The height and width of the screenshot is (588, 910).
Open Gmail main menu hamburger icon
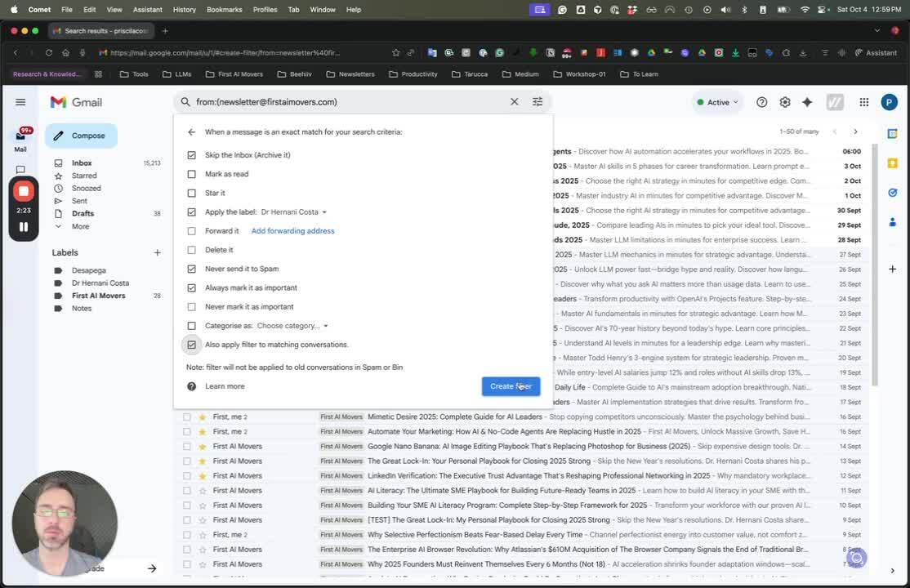coord(20,102)
